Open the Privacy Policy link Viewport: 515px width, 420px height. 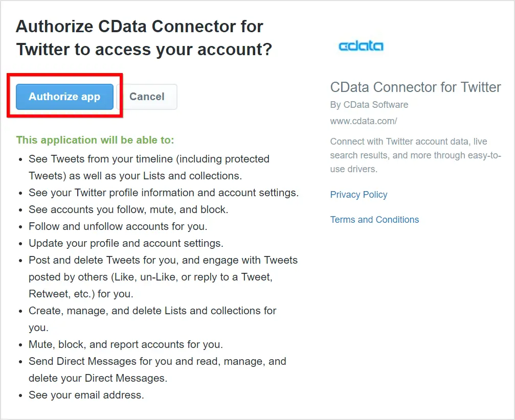coord(359,195)
